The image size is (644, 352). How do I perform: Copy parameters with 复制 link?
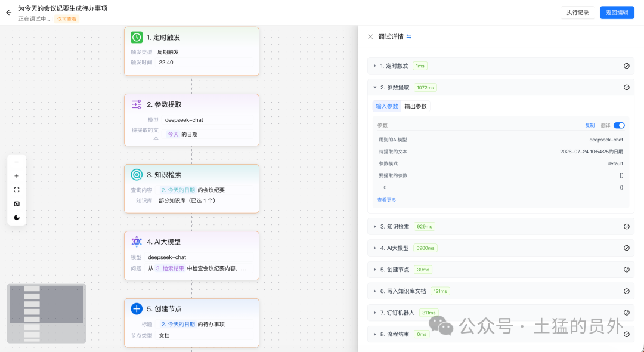pos(590,126)
